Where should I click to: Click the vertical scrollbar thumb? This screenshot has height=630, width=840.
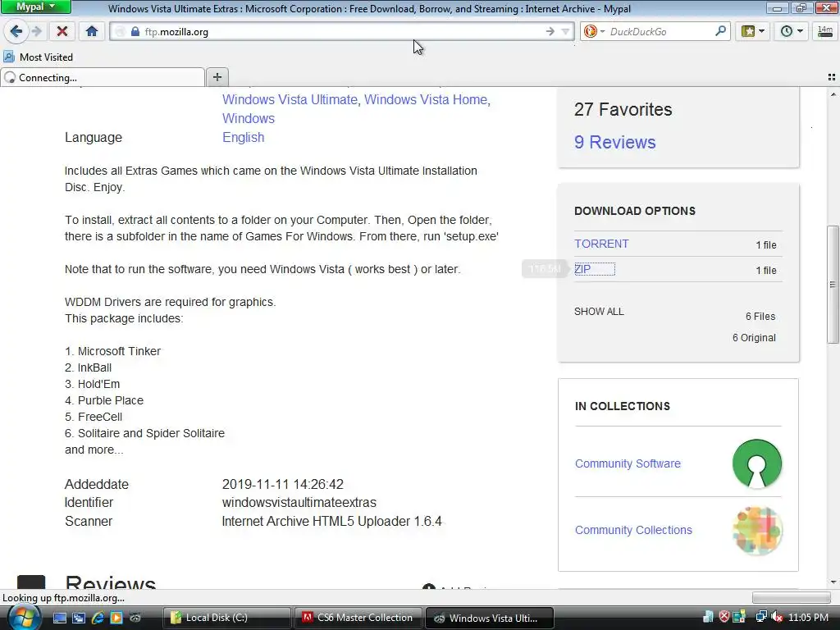click(x=833, y=285)
